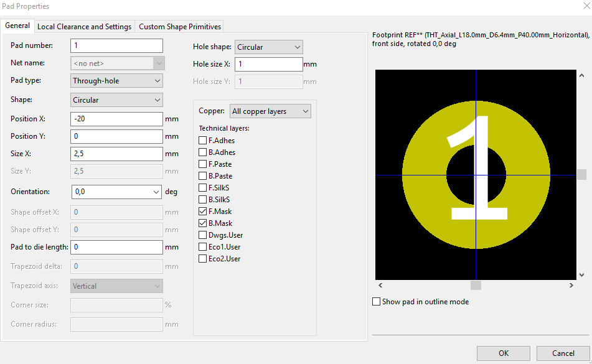Viewport: 592px width, 364px height.
Task: Enable the F.SilkS layer
Action: point(202,187)
